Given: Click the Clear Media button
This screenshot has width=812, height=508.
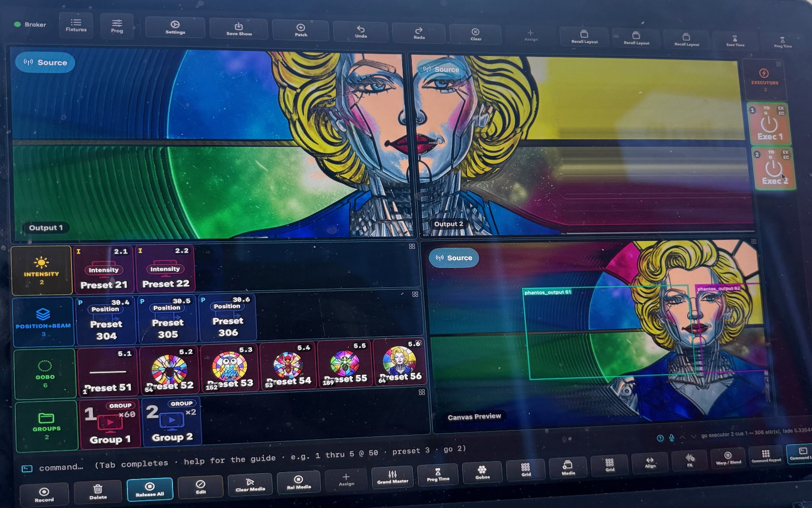Looking at the screenshot, I should click(x=250, y=485).
